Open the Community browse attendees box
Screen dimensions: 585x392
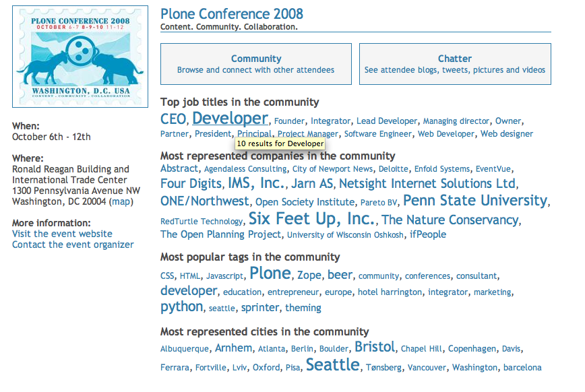click(256, 64)
